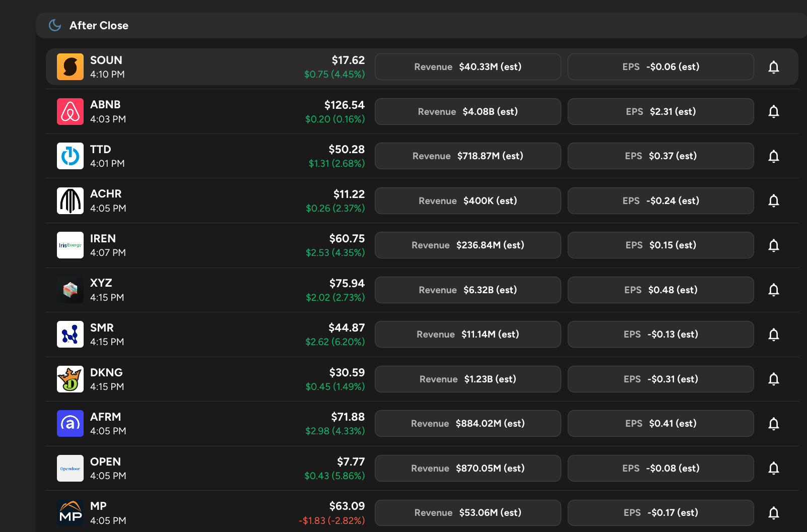Click the IREN Iris Energy logo
The image size is (807, 532).
click(x=70, y=245)
